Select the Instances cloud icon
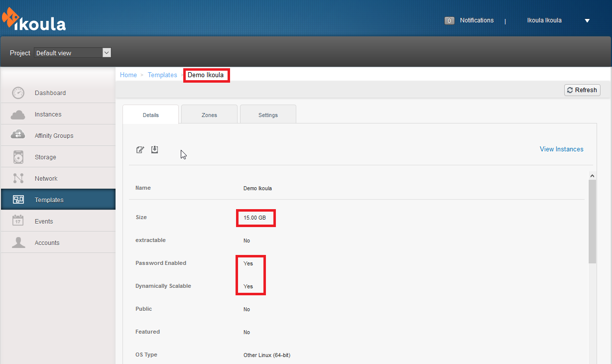Image resolution: width=612 pixels, height=364 pixels. 18,115
